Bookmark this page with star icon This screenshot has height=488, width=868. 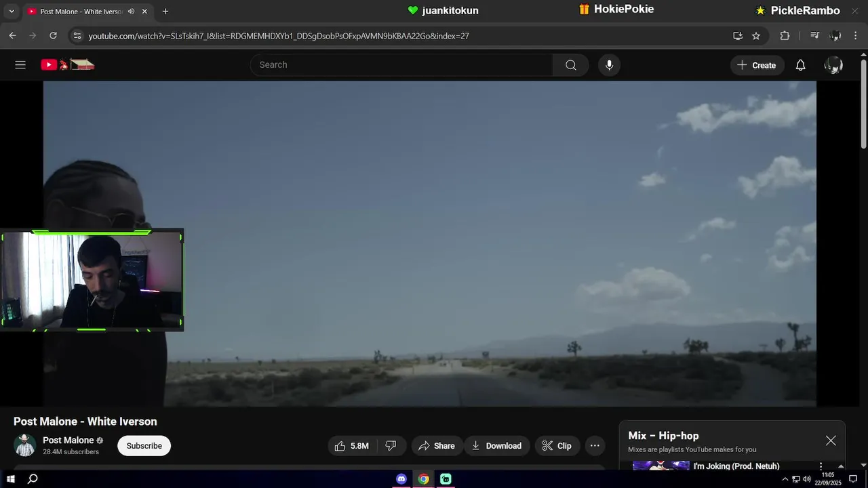756,36
